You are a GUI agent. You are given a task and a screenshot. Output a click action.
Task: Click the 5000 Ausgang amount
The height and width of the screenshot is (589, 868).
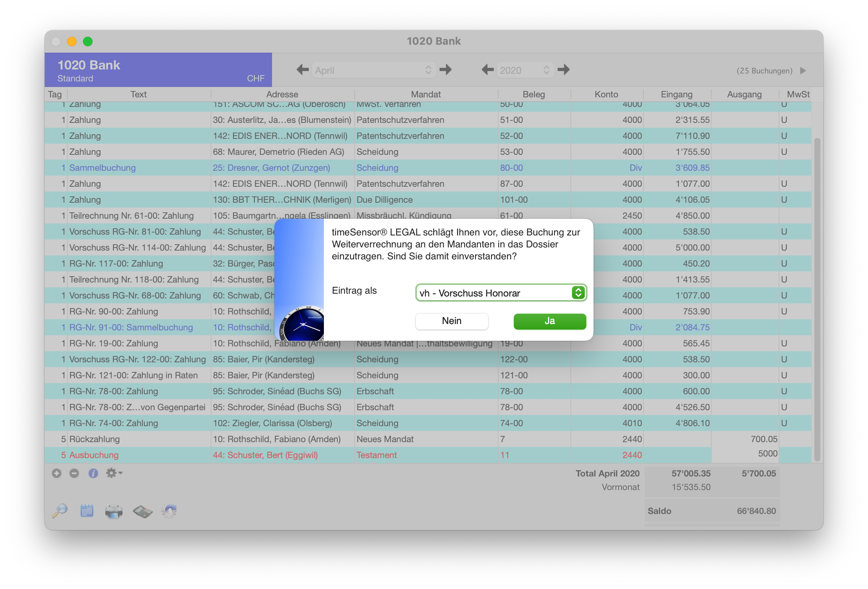[768, 453]
